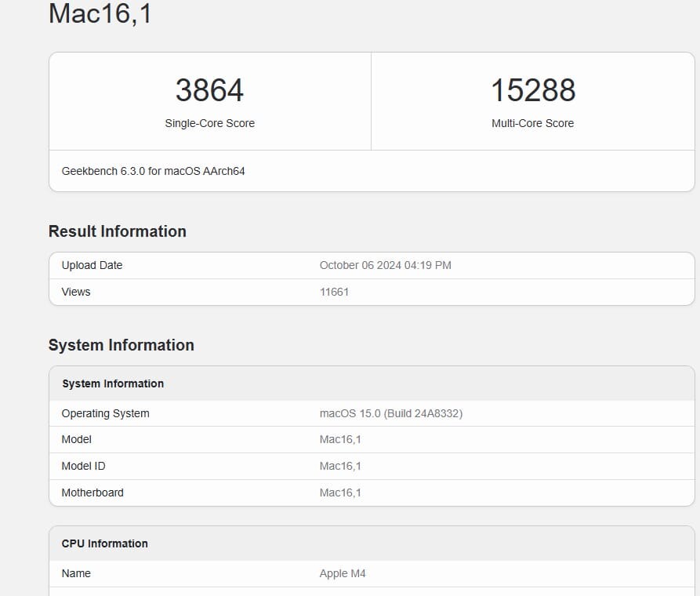Click the Geekbench 6.3.0 for macOS AArch64 text
The height and width of the screenshot is (596, 700).
(x=153, y=171)
